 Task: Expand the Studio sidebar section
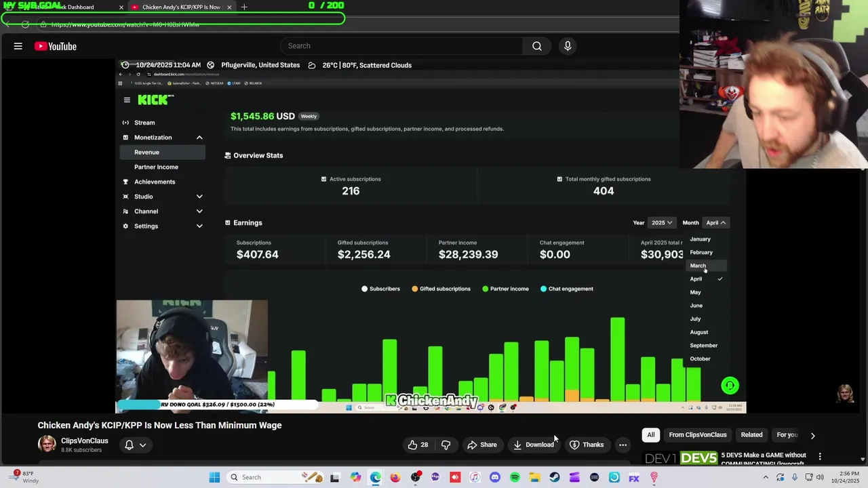pyautogui.click(x=199, y=197)
